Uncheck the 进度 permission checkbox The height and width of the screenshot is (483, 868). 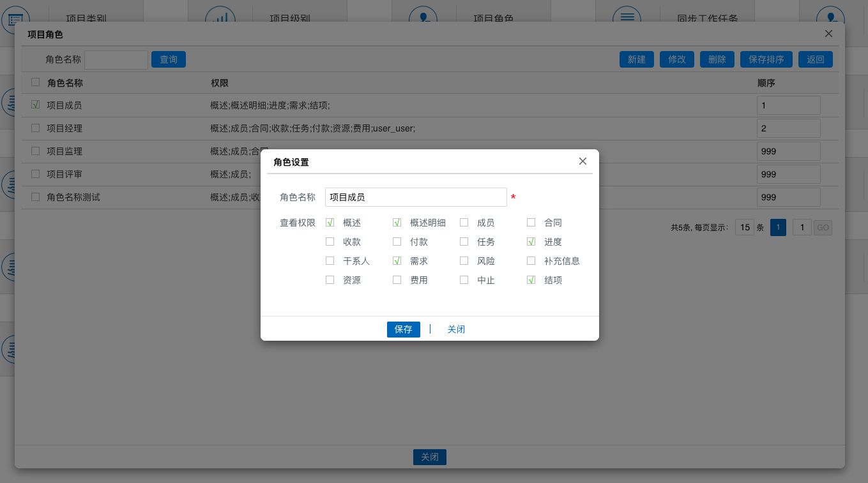(x=531, y=242)
